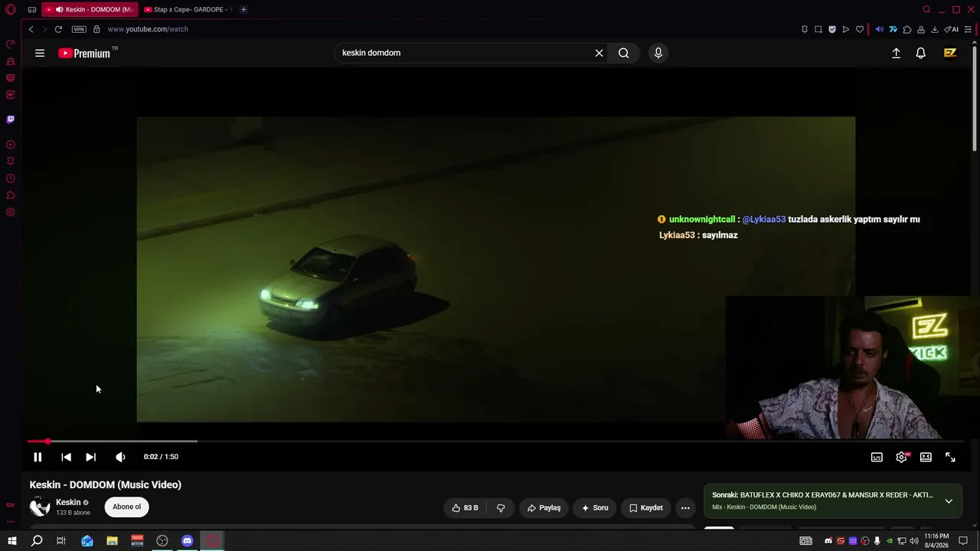Switch to the Keskin - DOMDOM browser tab
980x551 pixels.
click(90, 9)
